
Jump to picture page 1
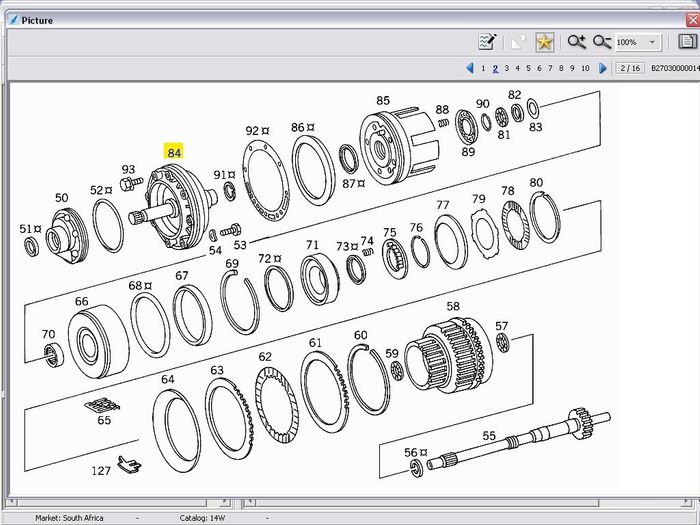tap(483, 69)
